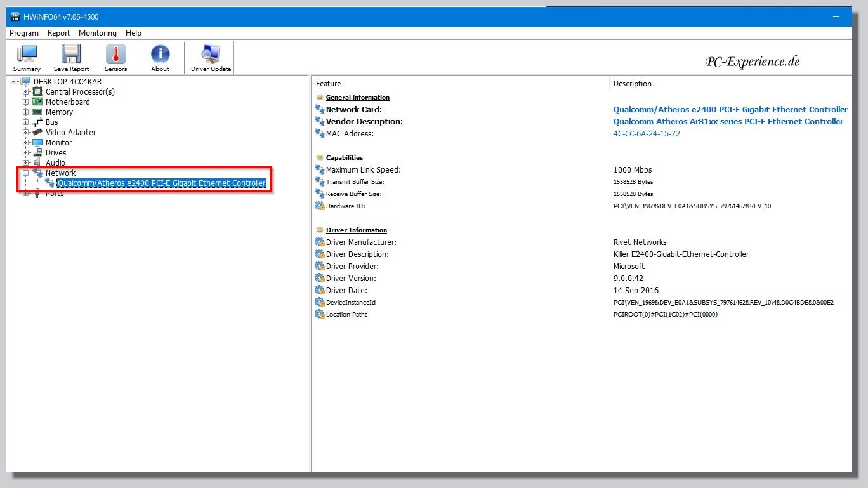Click the About info icon
The image size is (868, 488).
click(x=160, y=58)
